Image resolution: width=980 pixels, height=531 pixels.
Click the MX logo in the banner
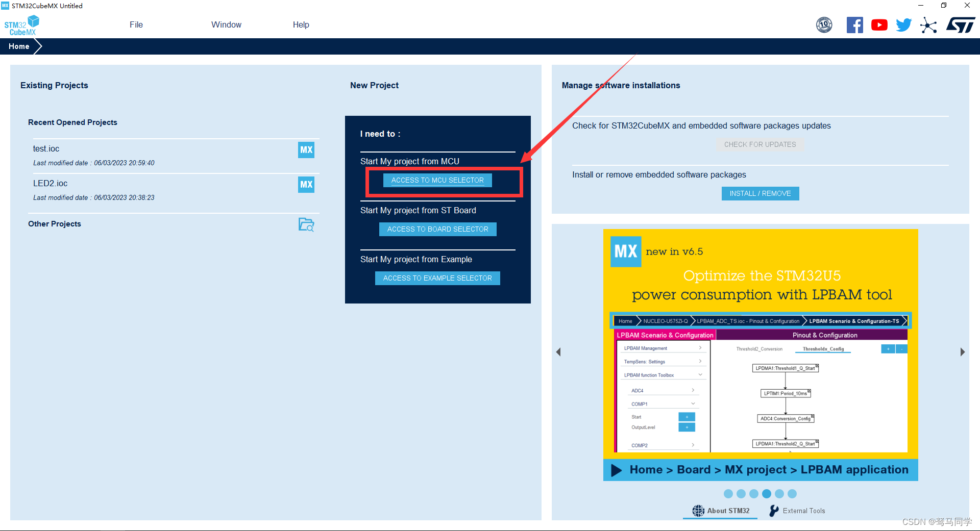[626, 251]
